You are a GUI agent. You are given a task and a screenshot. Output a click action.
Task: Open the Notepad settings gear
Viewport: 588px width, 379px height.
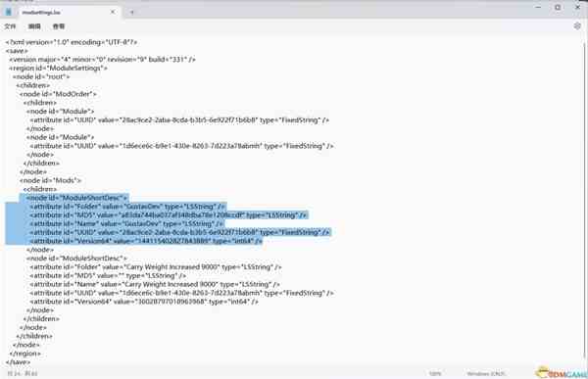[577, 25]
